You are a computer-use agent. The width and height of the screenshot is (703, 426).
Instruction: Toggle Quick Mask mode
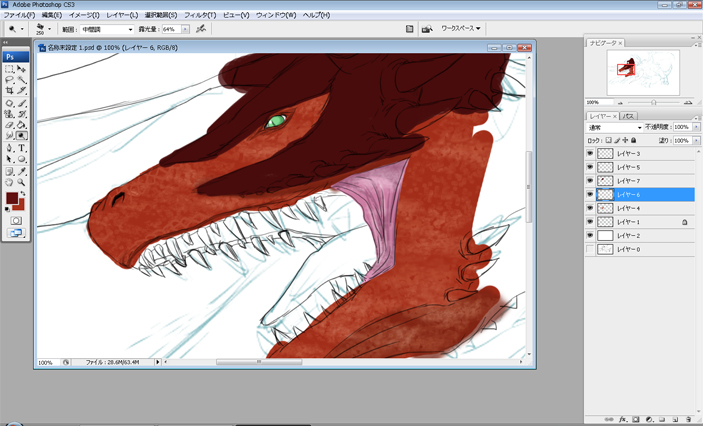click(x=16, y=221)
